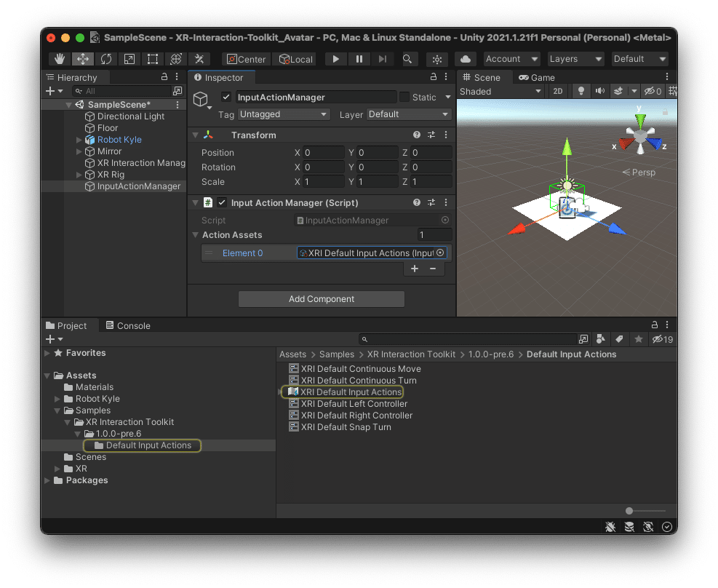Select the Scale tool
Screen dimensions: 718x588
click(129, 59)
